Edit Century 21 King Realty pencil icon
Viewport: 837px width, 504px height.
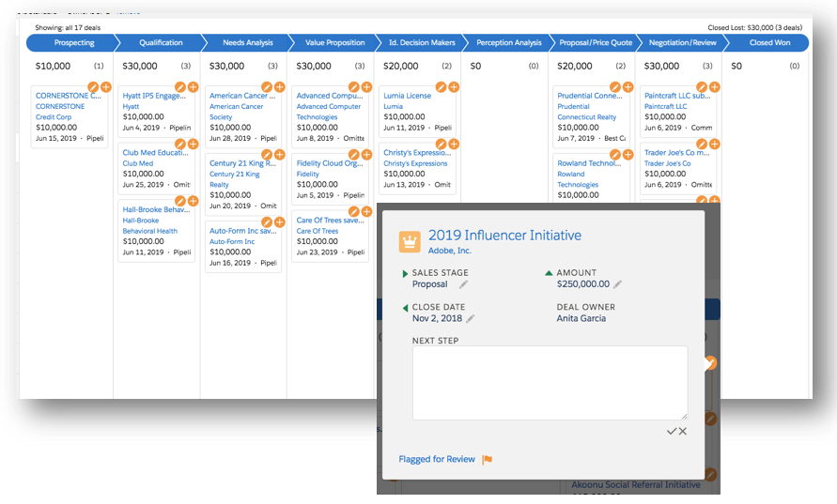267,155
